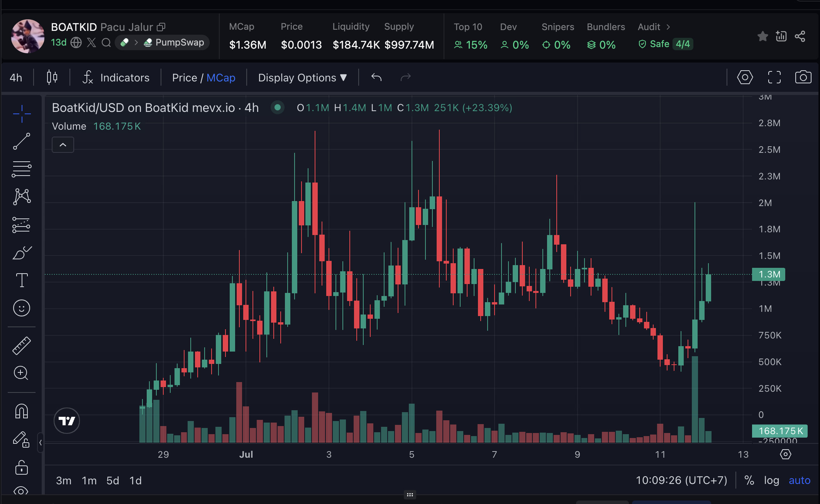This screenshot has width=820, height=504.
Task: Open the chart stats icon beside the star
Action: (x=781, y=36)
